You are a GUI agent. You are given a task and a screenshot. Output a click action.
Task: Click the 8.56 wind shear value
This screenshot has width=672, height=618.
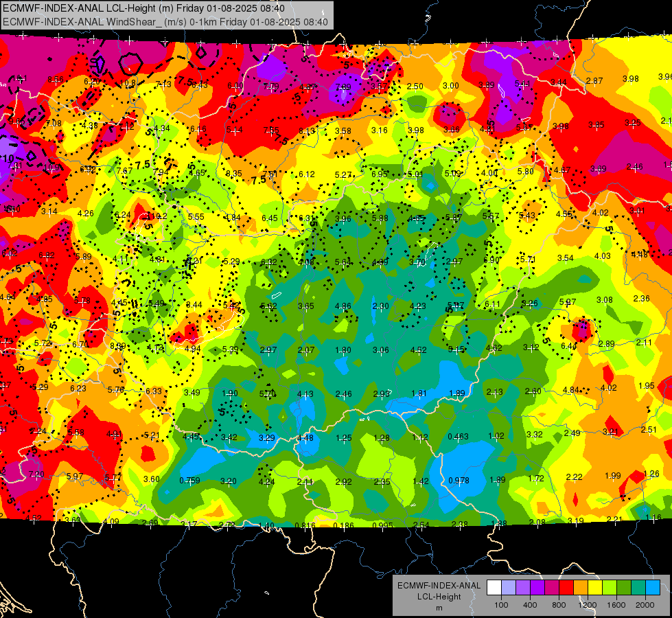[56, 80]
